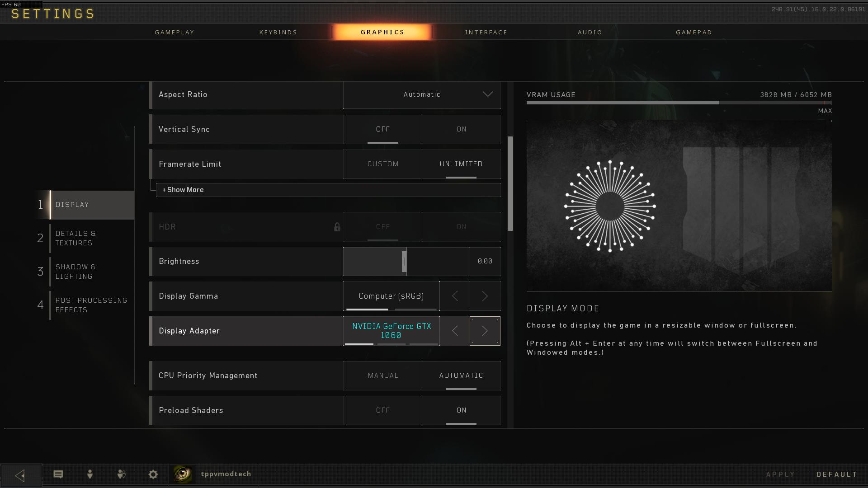This screenshot has height=488, width=868.
Task: Click the back arrow icon
Action: (x=20, y=475)
